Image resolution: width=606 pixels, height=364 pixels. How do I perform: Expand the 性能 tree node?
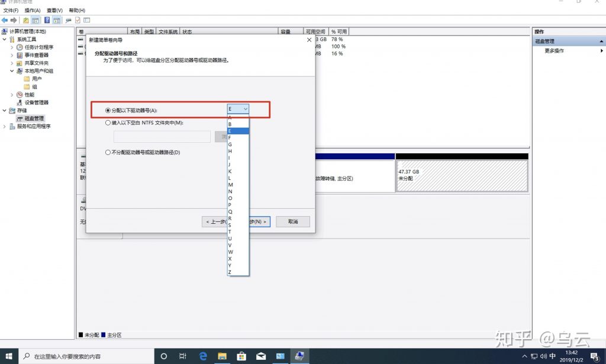tap(12, 95)
